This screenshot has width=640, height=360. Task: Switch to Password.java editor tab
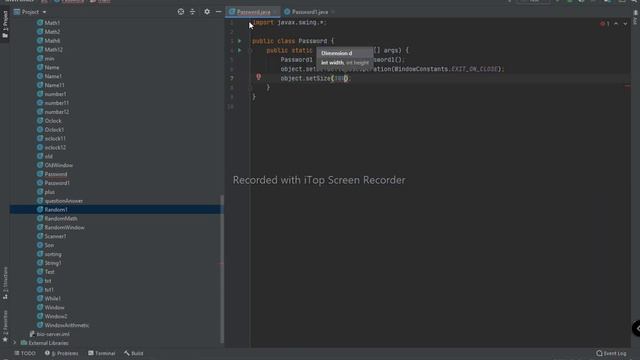click(253, 12)
